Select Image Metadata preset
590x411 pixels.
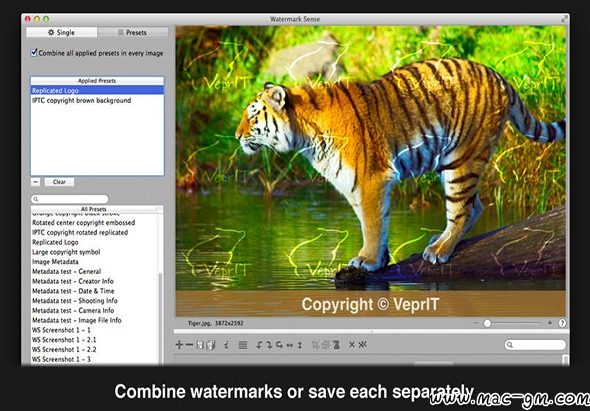pyautogui.click(x=94, y=262)
